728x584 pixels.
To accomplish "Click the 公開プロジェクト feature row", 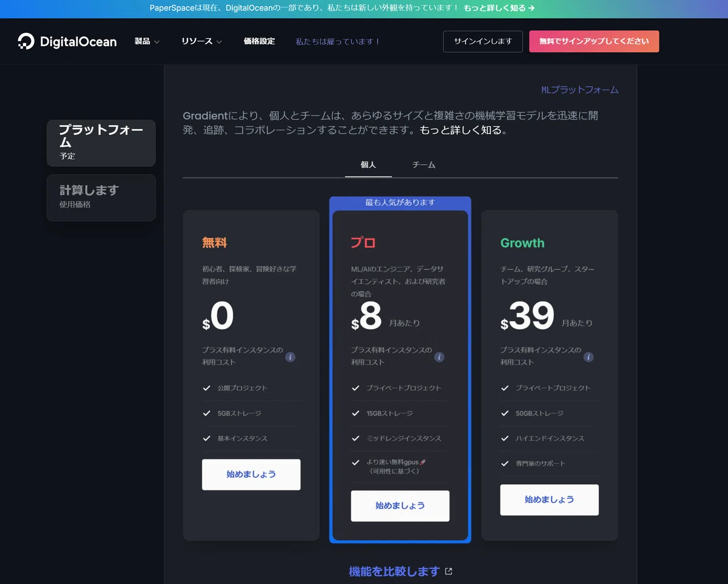I will click(x=251, y=388).
